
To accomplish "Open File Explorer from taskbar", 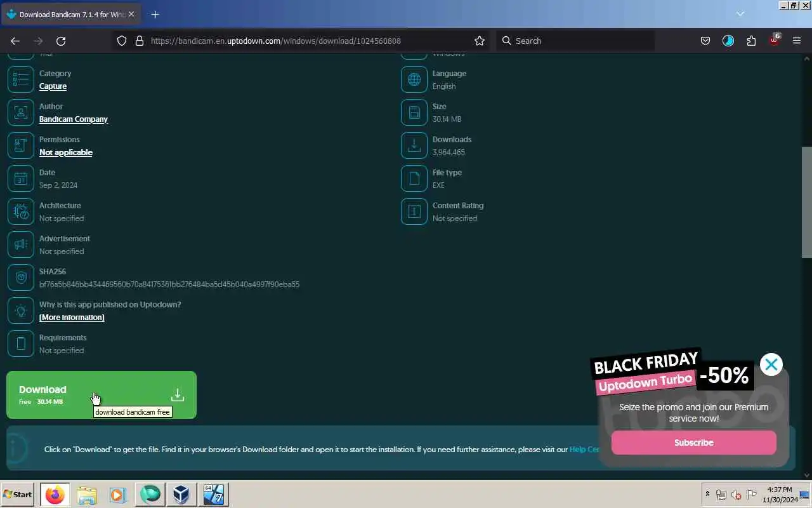I will click(x=87, y=494).
